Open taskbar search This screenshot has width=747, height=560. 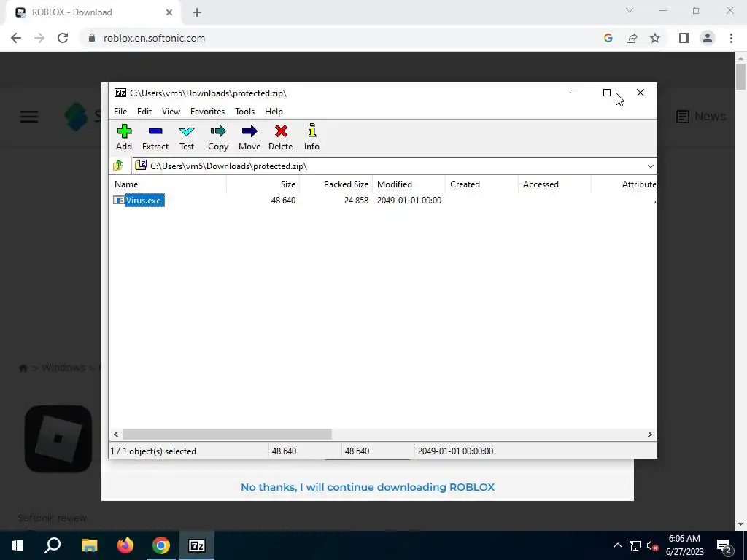[x=53, y=545]
